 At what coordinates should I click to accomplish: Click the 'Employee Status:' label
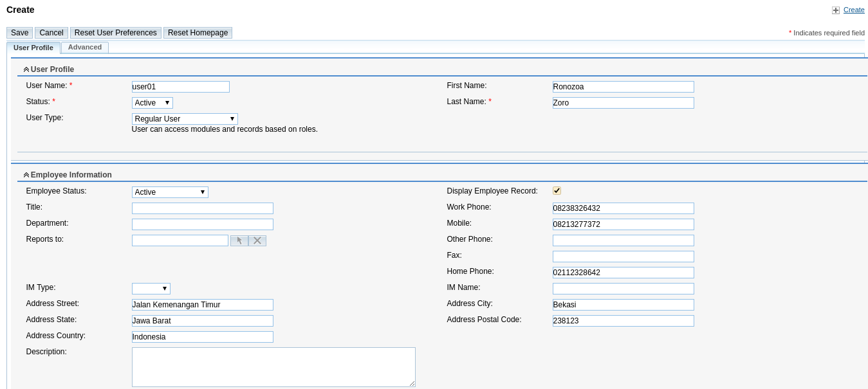57,191
